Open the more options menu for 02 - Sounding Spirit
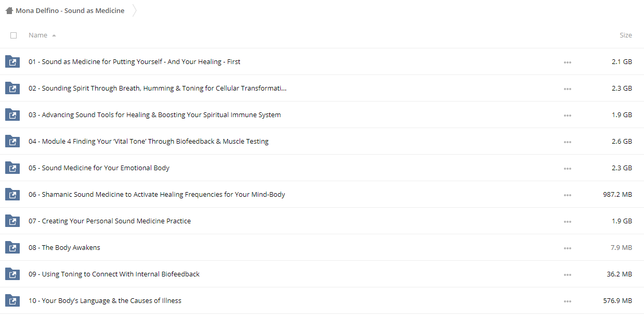The image size is (644, 316). click(x=567, y=89)
